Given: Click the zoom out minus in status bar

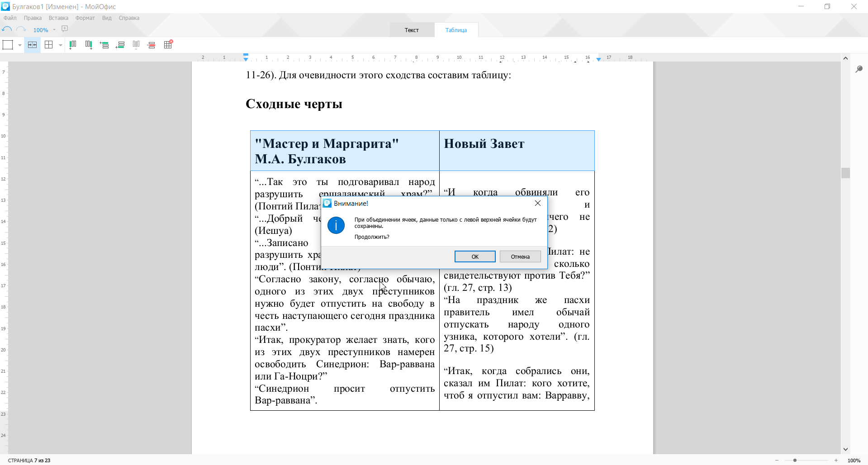Looking at the screenshot, I should pos(777,460).
